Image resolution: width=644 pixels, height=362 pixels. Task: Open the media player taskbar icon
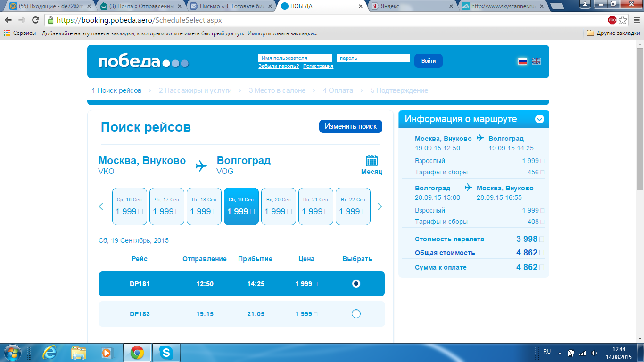[107, 353]
